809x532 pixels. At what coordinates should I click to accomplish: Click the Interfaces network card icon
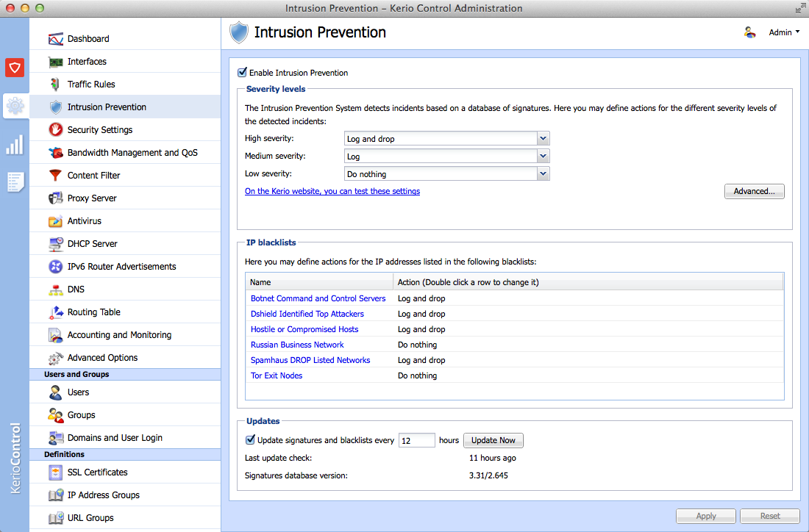tap(55, 62)
